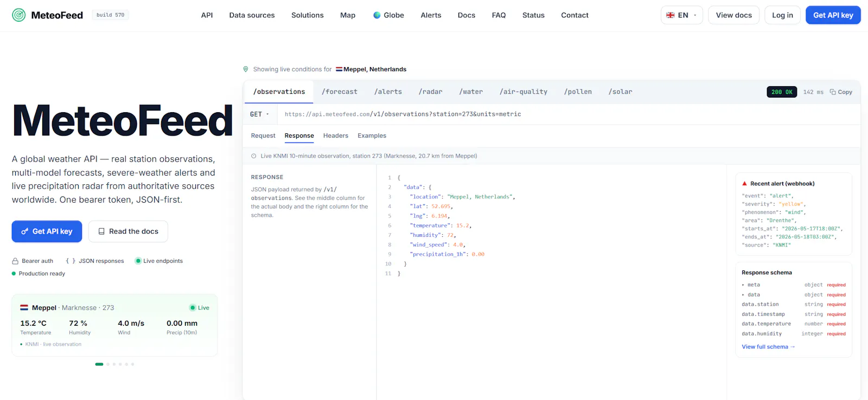Click the MeteoFeed radar logo icon
Image resolution: width=868 pixels, height=400 pixels.
(x=19, y=15)
